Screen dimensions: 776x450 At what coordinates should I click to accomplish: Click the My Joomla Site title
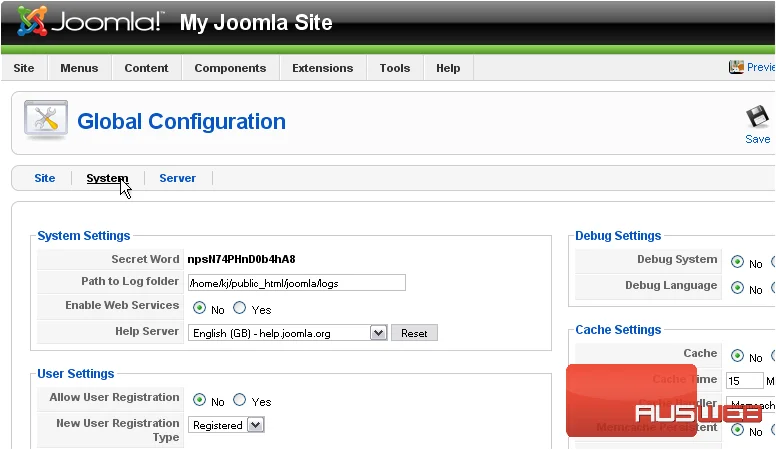[x=256, y=22]
